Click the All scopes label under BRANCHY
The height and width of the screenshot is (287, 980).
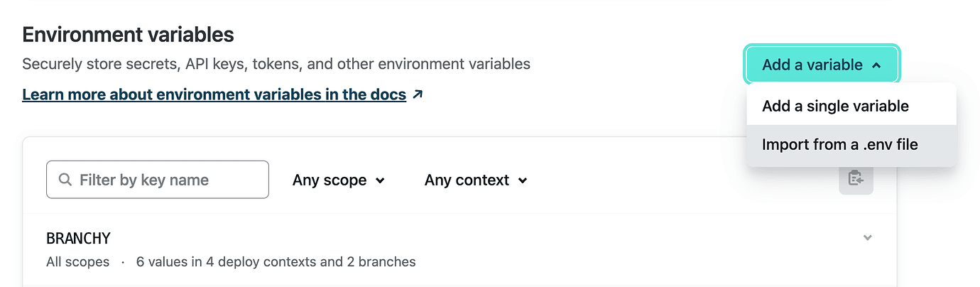click(x=77, y=261)
